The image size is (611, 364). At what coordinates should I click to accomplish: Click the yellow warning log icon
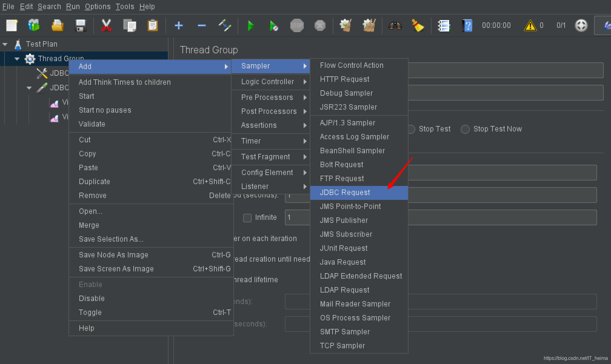(530, 26)
